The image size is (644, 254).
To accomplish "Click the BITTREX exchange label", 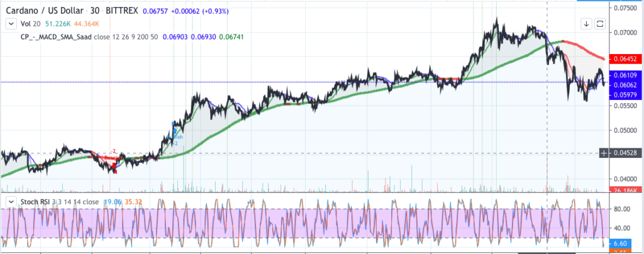I will [x=123, y=12].
